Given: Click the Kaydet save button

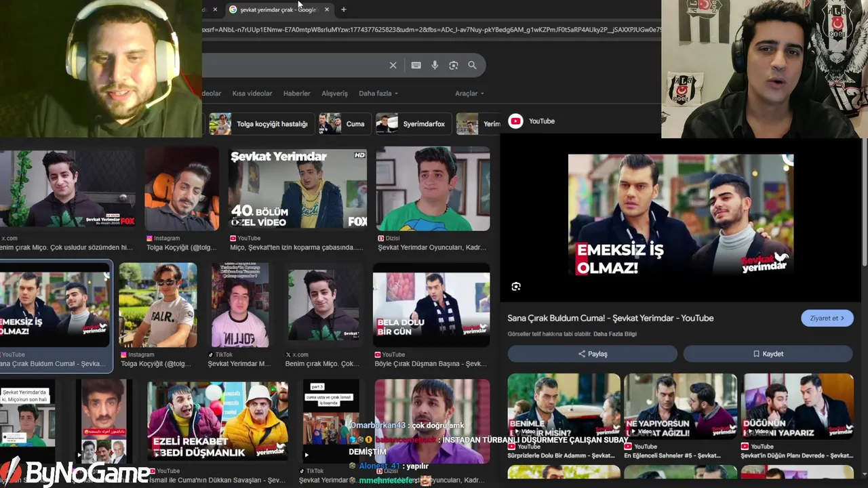Looking at the screenshot, I should tap(768, 354).
